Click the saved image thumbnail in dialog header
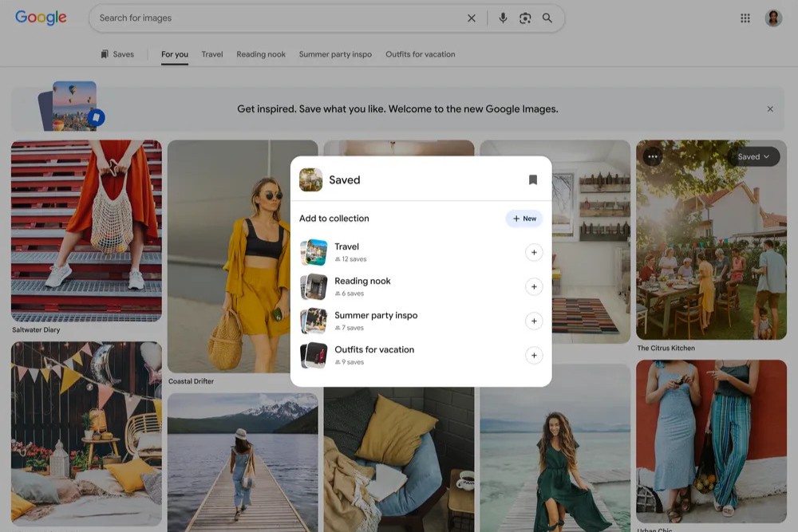 [x=311, y=179]
